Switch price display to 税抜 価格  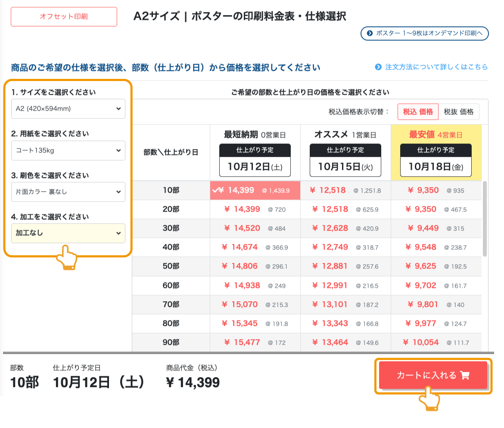pos(457,112)
